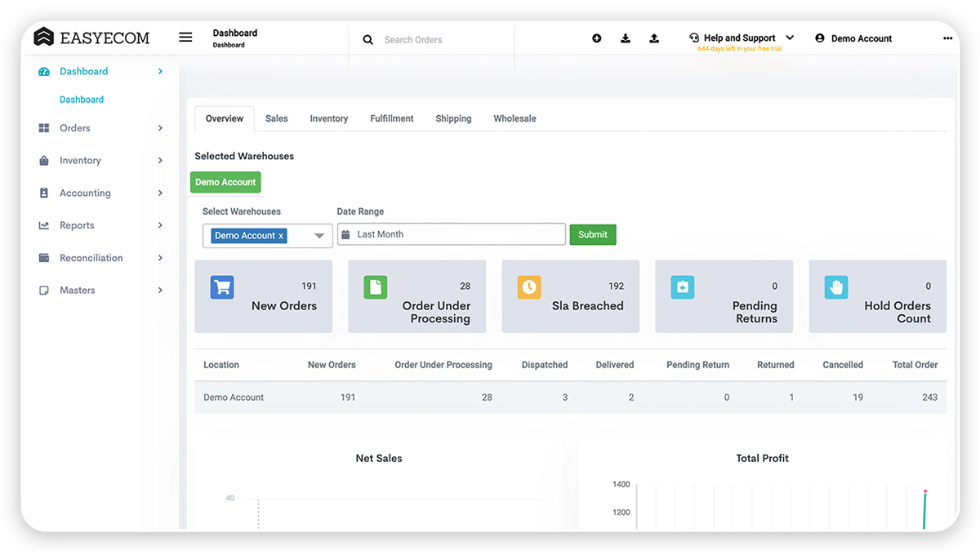Remove Demo Account from selected warehouses
980x551 pixels.
coord(283,235)
